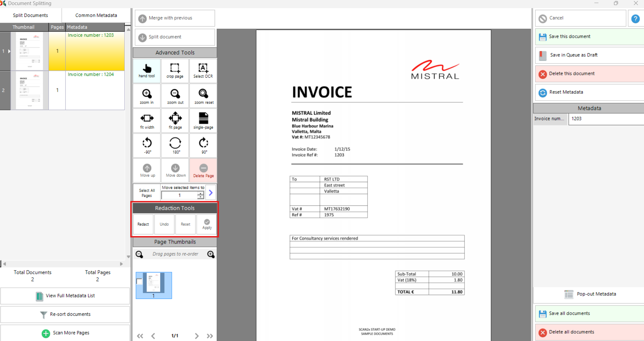Rotate the page 90° clockwise
The image size is (644, 341).
point(204,145)
